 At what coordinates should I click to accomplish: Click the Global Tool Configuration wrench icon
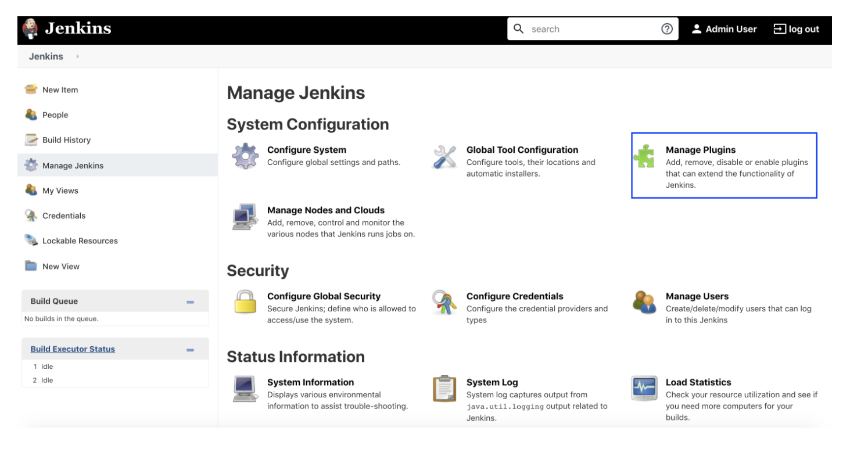(444, 157)
